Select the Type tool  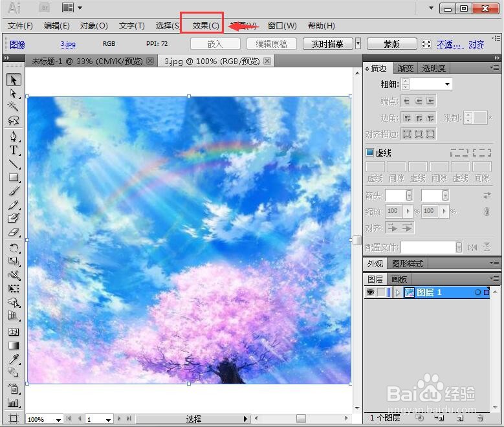(14, 150)
